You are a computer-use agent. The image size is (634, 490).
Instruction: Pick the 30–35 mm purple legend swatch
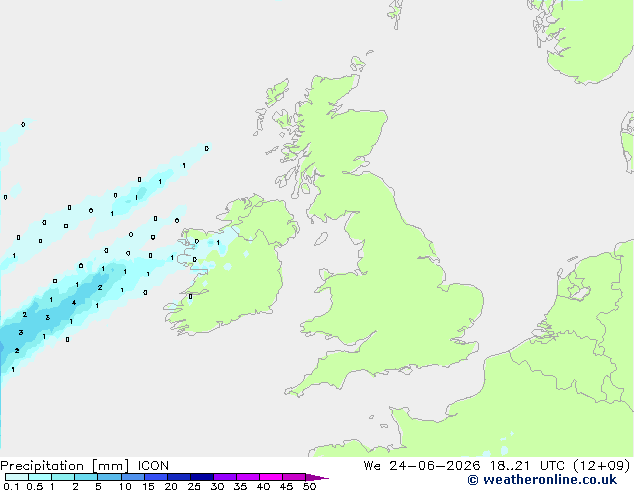(x=225, y=477)
